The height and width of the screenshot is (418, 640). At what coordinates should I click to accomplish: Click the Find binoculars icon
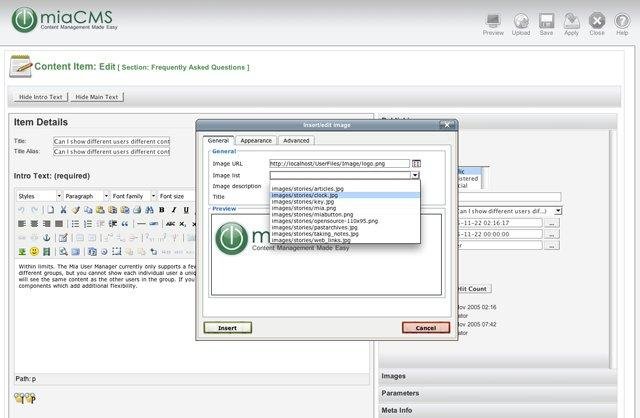[x=149, y=210]
